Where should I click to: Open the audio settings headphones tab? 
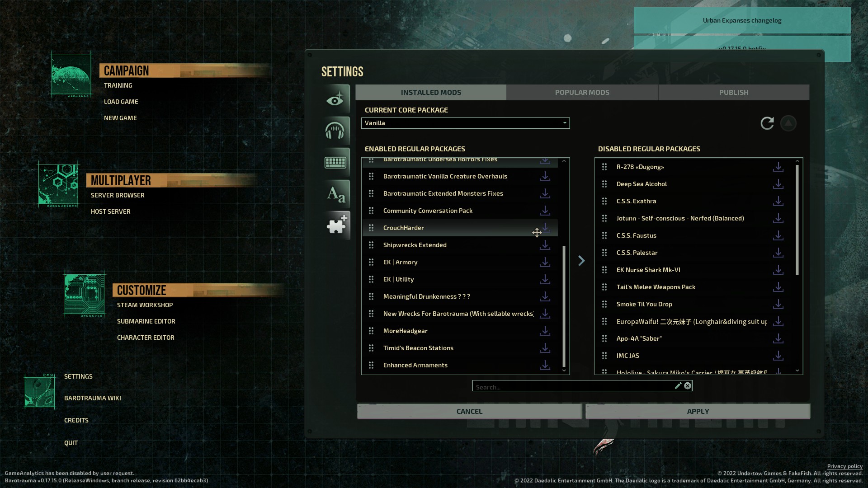coord(335,131)
